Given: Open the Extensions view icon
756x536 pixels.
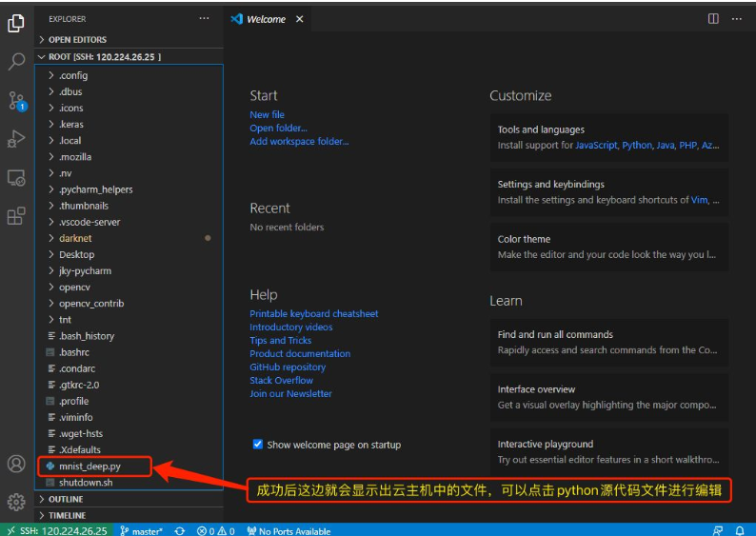Looking at the screenshot, I should 16,216.
